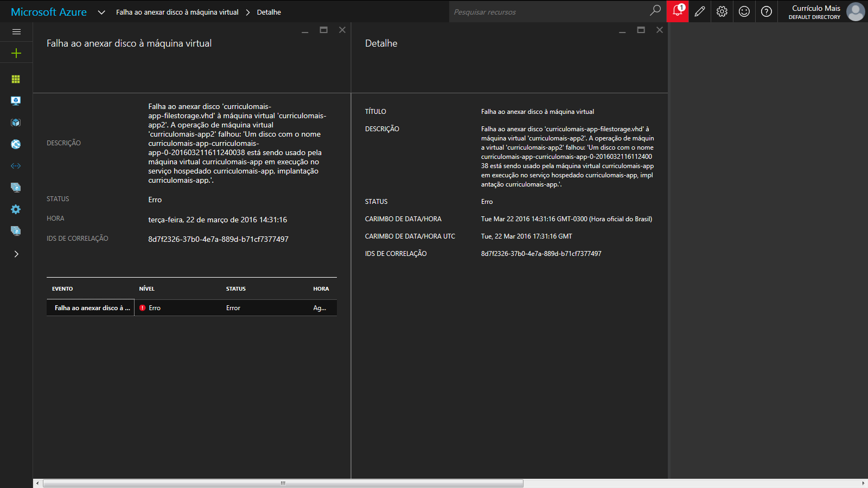Open the Resource groups cube icon
The width and height of the screenshot is (868, 488).
tap(16, 123)
